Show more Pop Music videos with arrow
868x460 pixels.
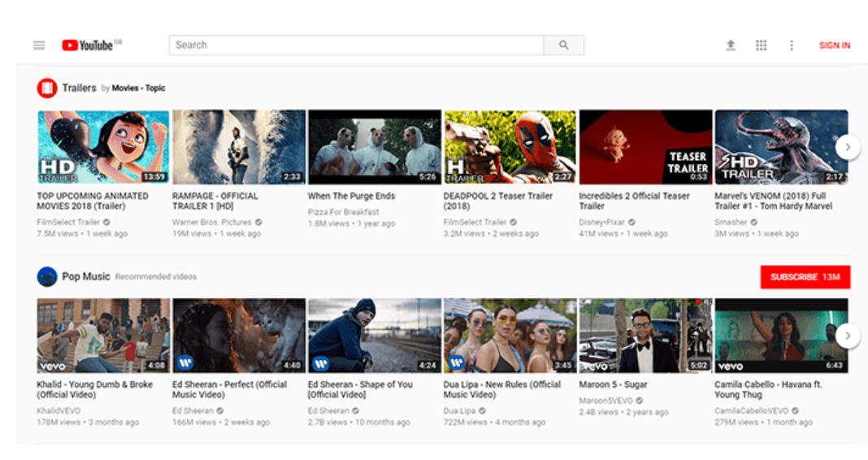[x=848, y=336]
